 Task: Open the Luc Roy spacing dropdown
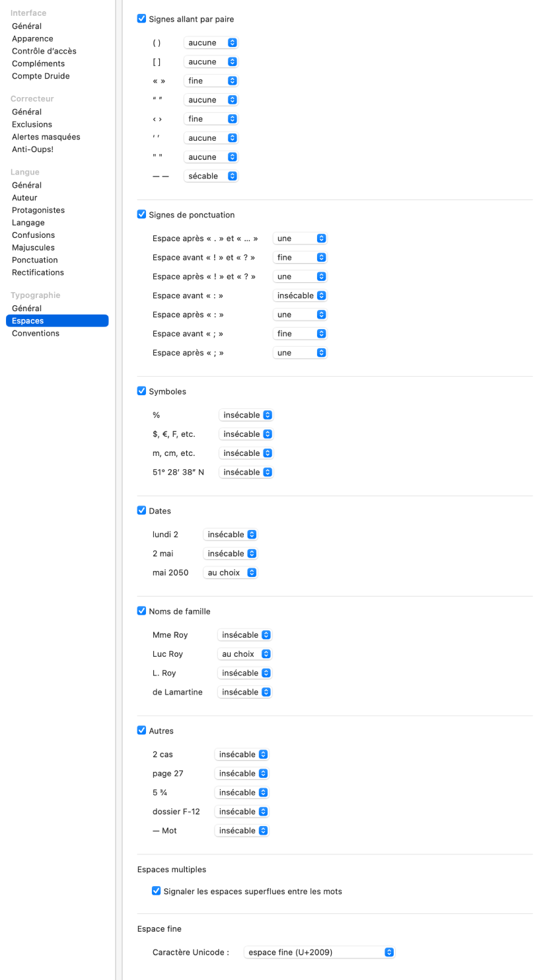(244, 654)
